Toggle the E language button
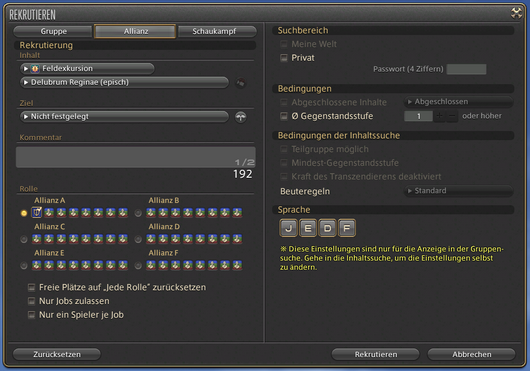This screenshot has height=371, width=530. tap(308, 228)
